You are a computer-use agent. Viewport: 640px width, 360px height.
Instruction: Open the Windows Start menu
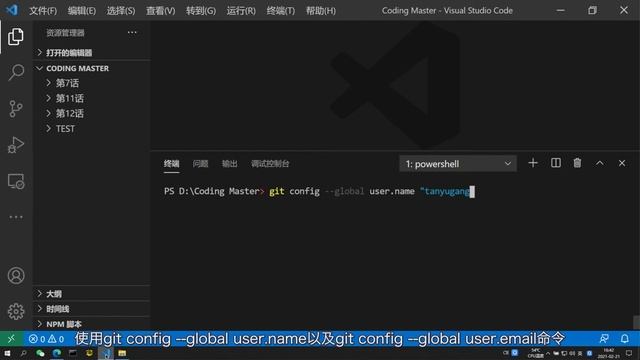pyautogui.click(x=7, y=353)
